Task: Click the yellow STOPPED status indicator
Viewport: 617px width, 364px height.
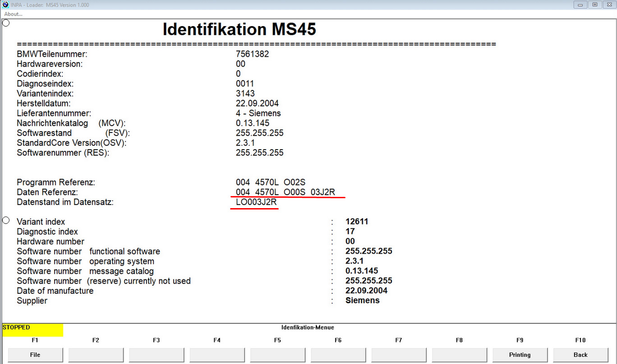Action: [x=33, y=330]
